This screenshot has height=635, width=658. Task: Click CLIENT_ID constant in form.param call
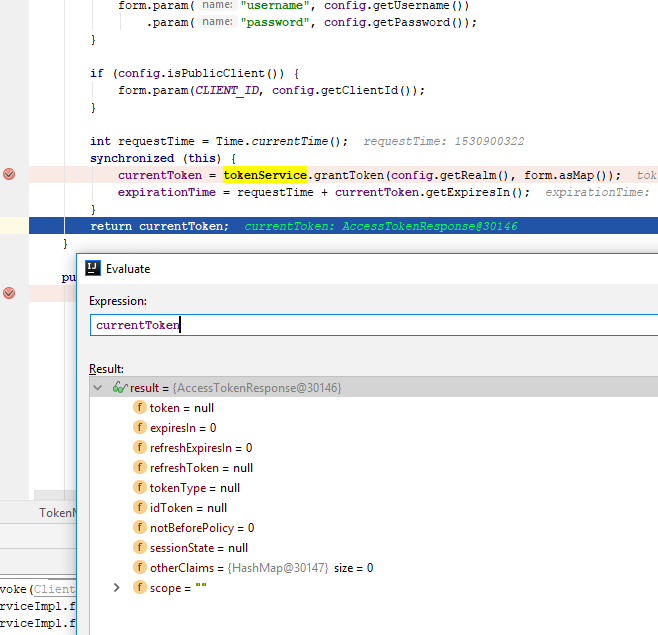(x=227, y=90)
